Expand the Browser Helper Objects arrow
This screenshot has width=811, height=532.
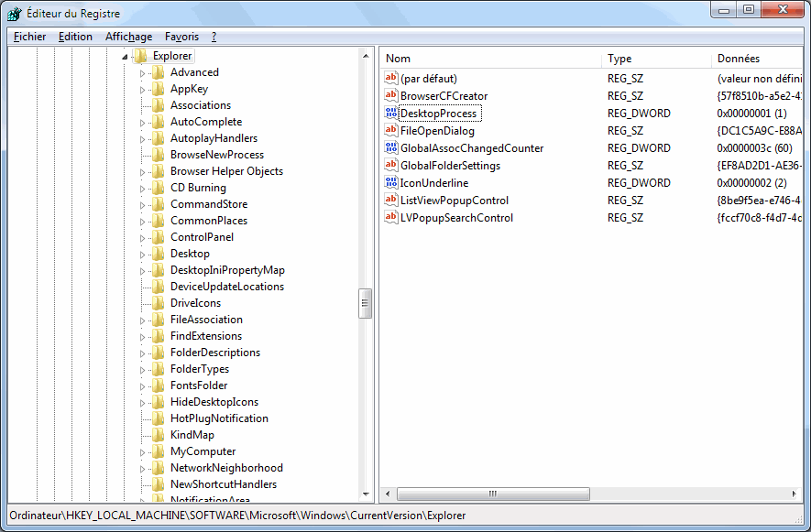(x=142, y=172)
